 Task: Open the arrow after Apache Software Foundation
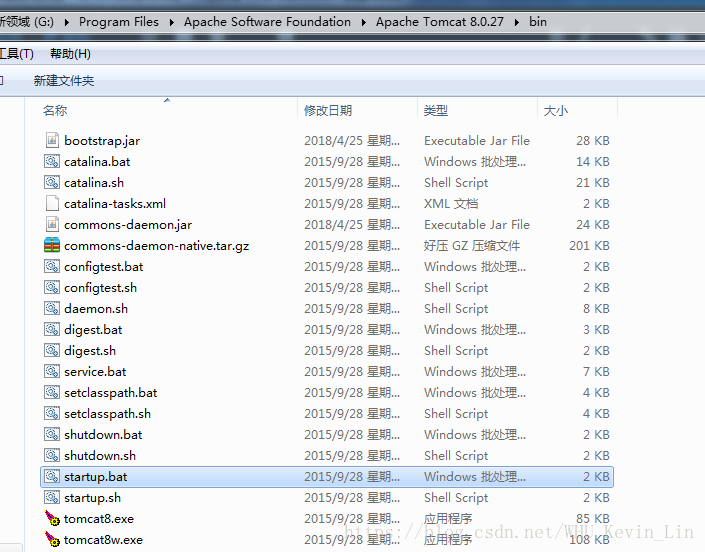(363, 22)
